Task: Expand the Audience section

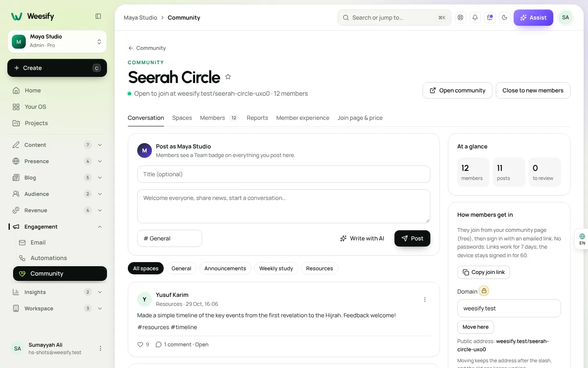Action: pos(100,194)
